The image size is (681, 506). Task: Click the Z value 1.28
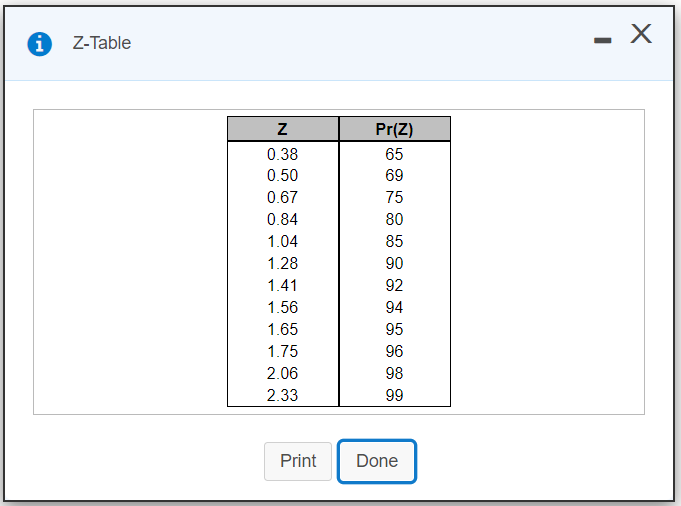(282, 264)
